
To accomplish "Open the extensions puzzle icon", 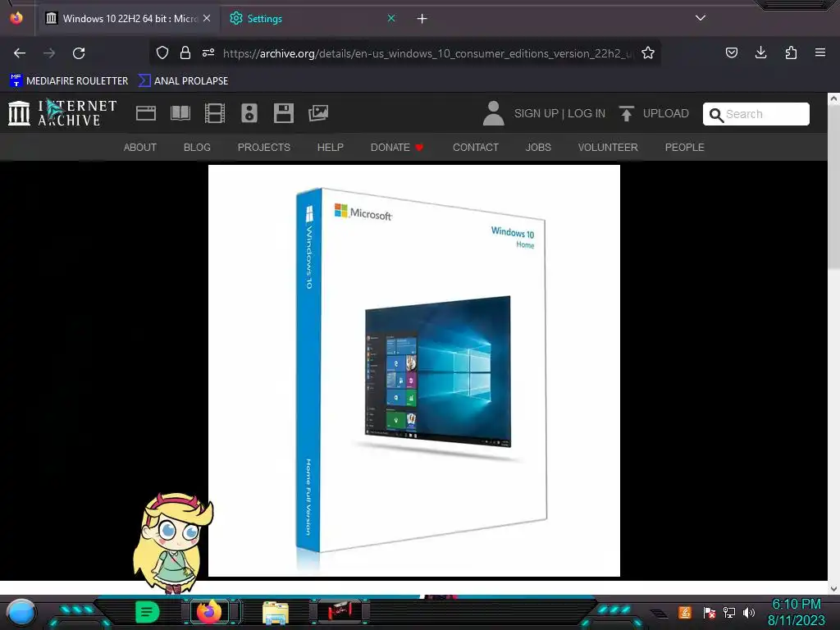I will 791,52.
